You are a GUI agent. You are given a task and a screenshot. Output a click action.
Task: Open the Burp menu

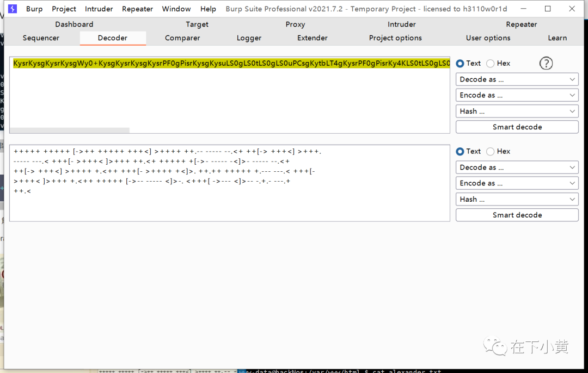34,9
